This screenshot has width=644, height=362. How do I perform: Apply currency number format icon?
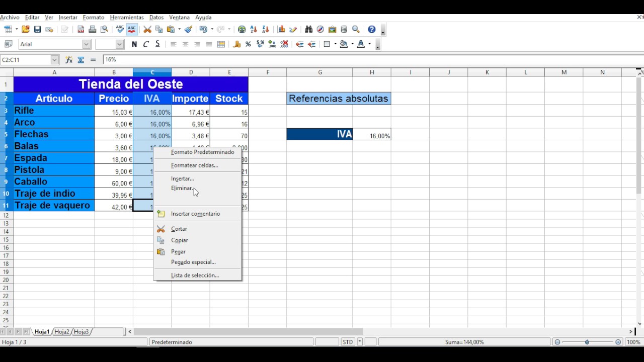click(x=237, y=44)
